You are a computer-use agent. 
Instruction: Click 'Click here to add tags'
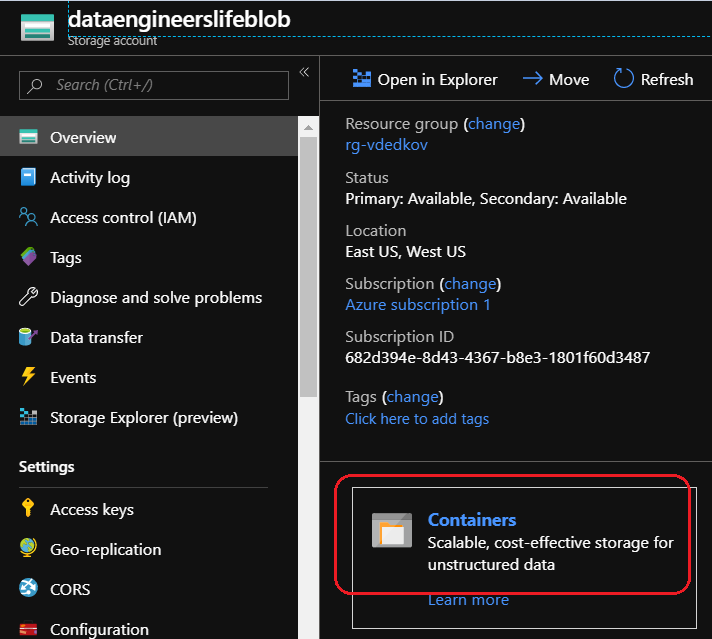pos(417,418)
